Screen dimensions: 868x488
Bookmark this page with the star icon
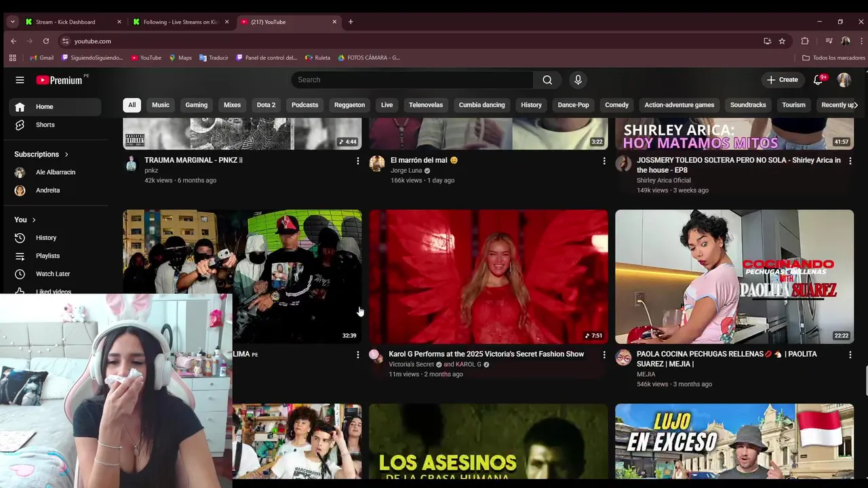tap(782, 41)
